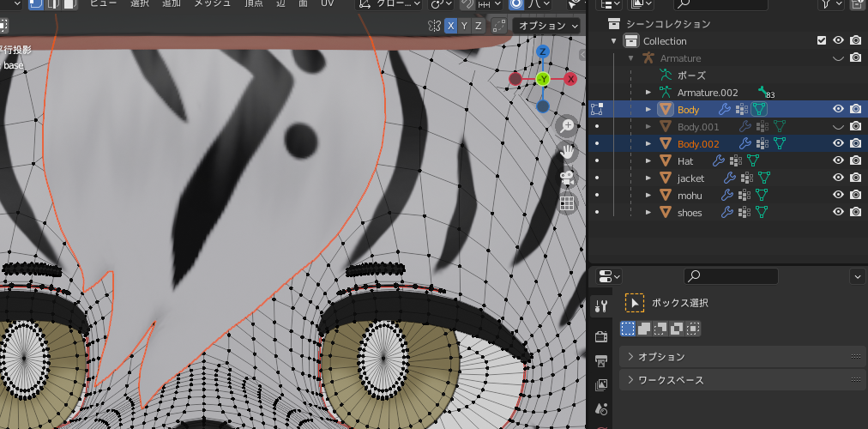Viewport: 868px width, 429px height.
Task: Expand the jacket object tree
Action: click(648, 178)
